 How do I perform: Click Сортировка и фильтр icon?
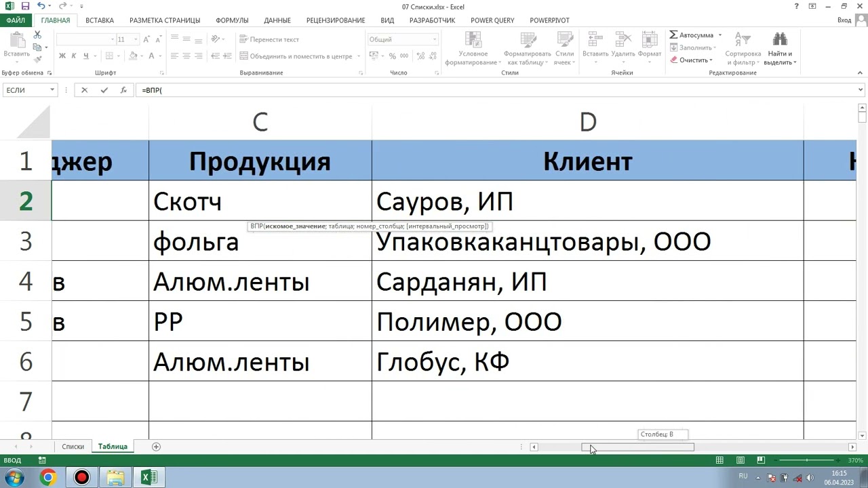[743, 40]
